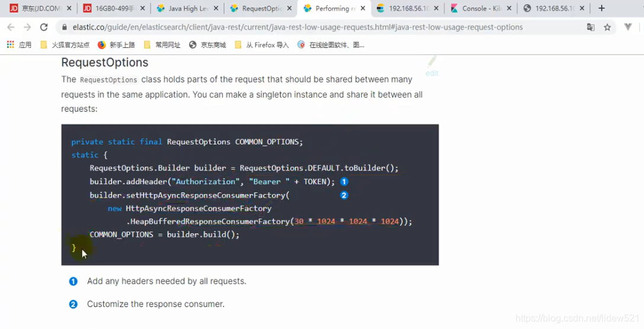Click the V extension icon
The width and height of the screenshot is (644, 329).
(x=628, y=27)
